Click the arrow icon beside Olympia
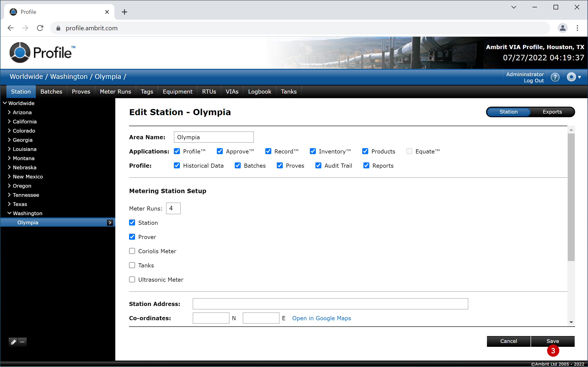Viewport: 588px width, 367px height. tap(110, 222)
